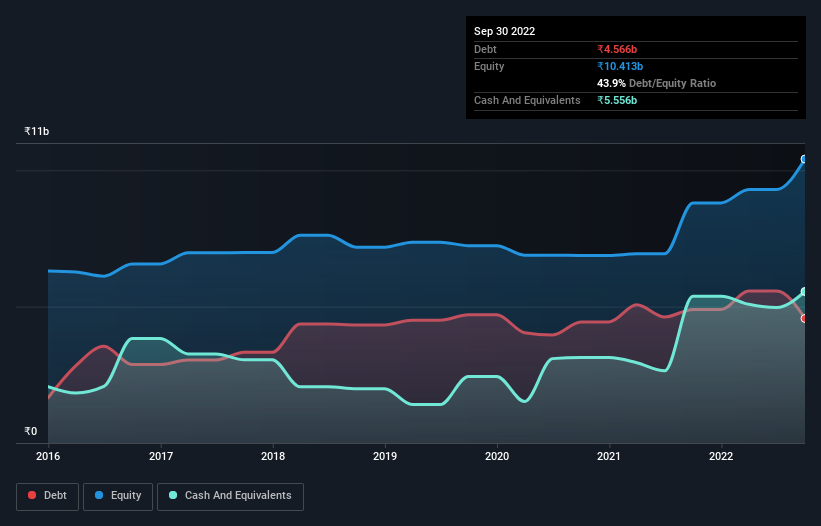Click the Equity row label in tooltip
The height and width of the screenshot is (526, 821).
[x=489, y=66]
